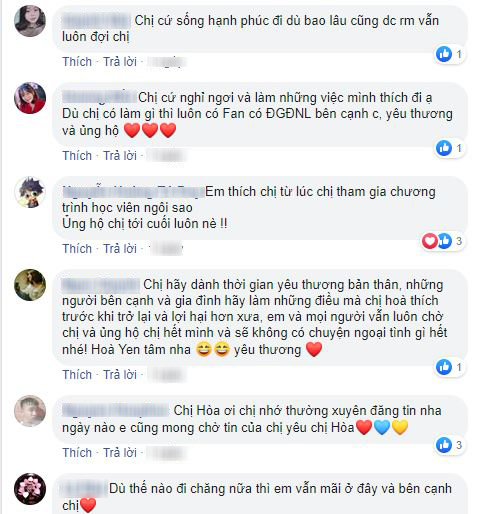This screenshot has height=514, width=502.
Task: Click Thích under 'học viên ngôi sao' comment
Action: pyautogui.click(x=77, y=249)
